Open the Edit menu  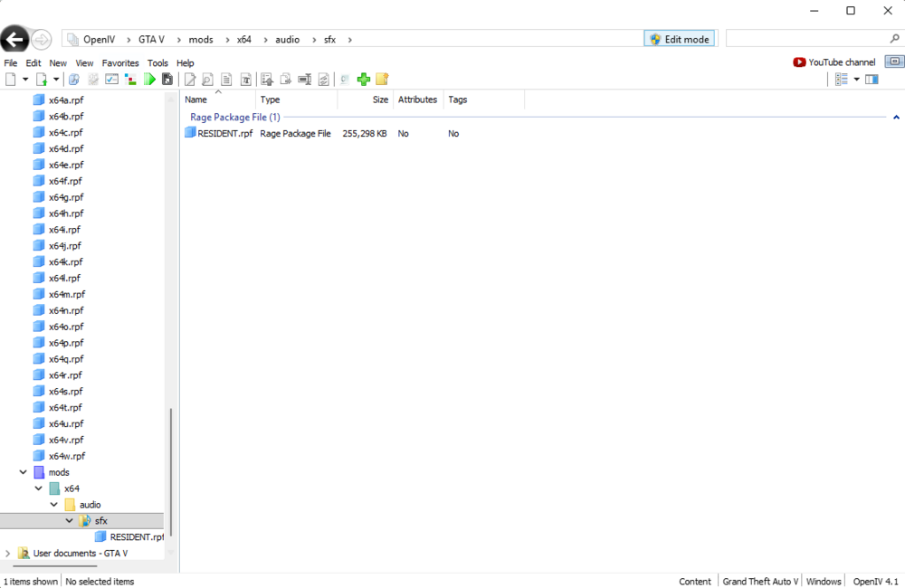point(33,63)
